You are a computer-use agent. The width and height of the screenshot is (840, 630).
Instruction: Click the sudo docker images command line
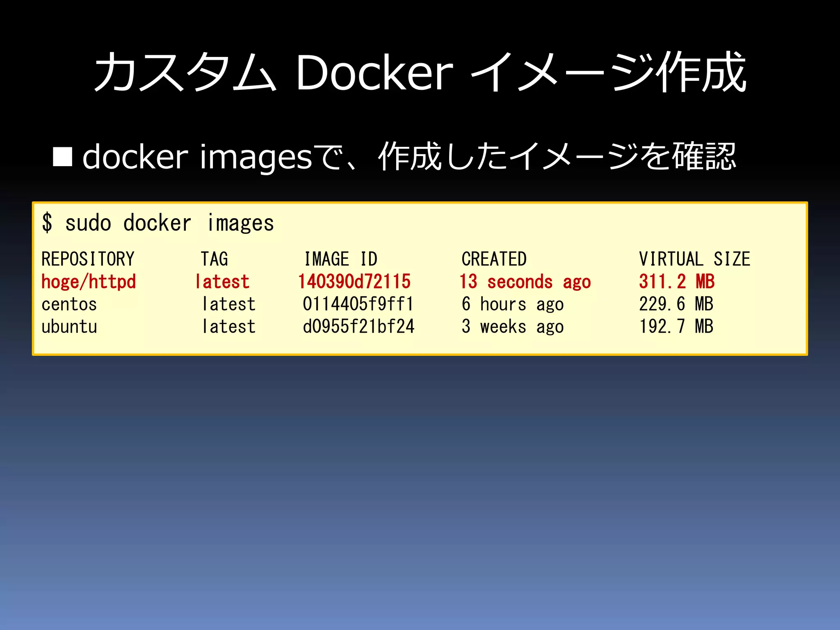tap(158, 224)
